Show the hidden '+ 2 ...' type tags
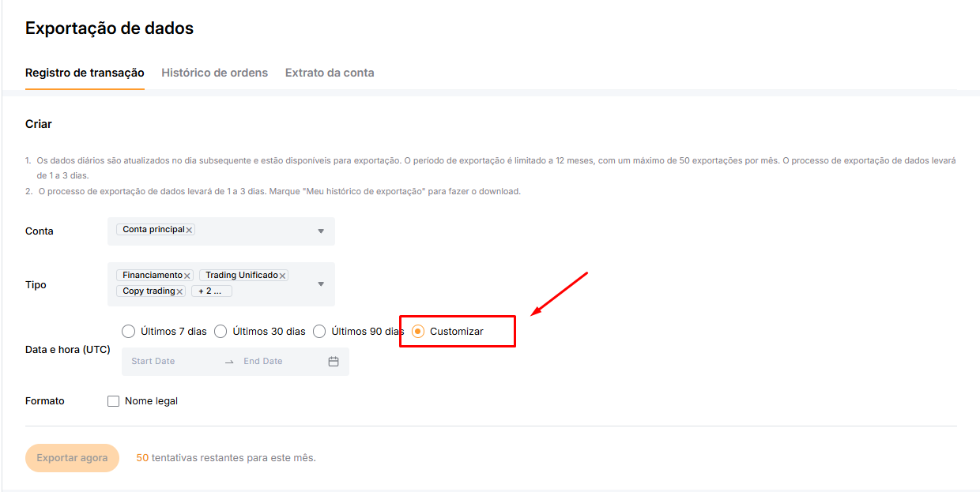980x492 pixels. pyautogui.click(x=212, y=291)
